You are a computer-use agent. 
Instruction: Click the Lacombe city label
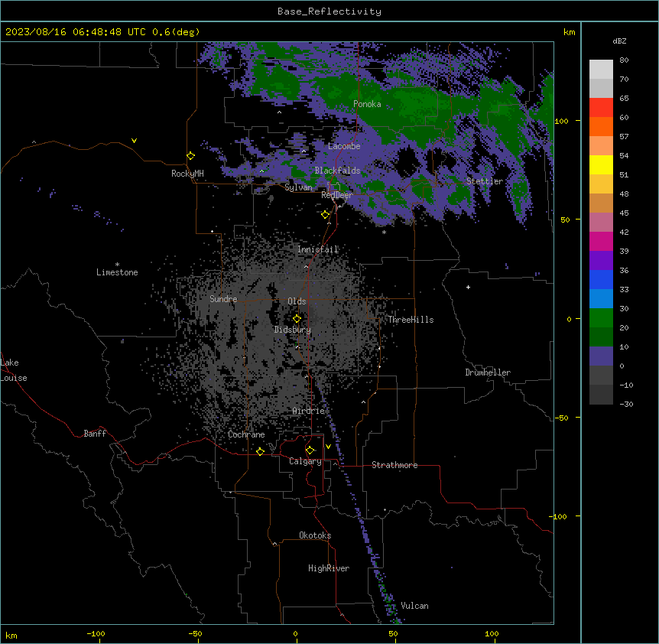344,146
